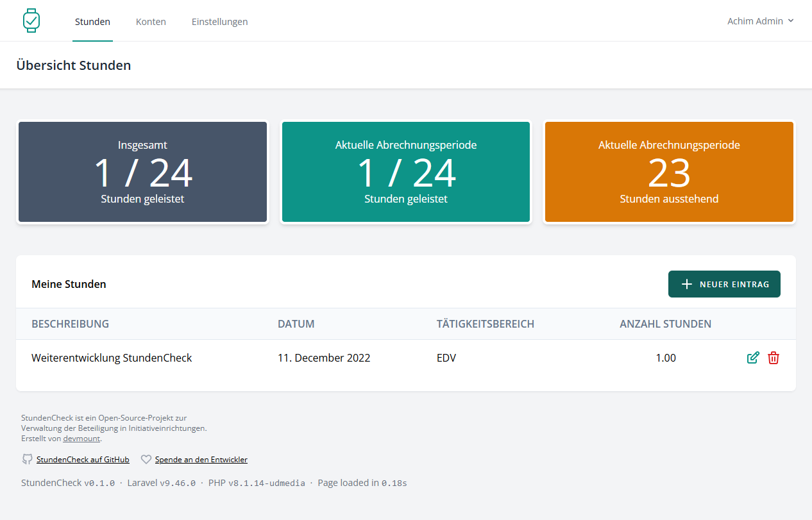Click the Weiterentwicklung StundenCheck table row
This screenshot has width=812, height=520.
coord(112,358)
